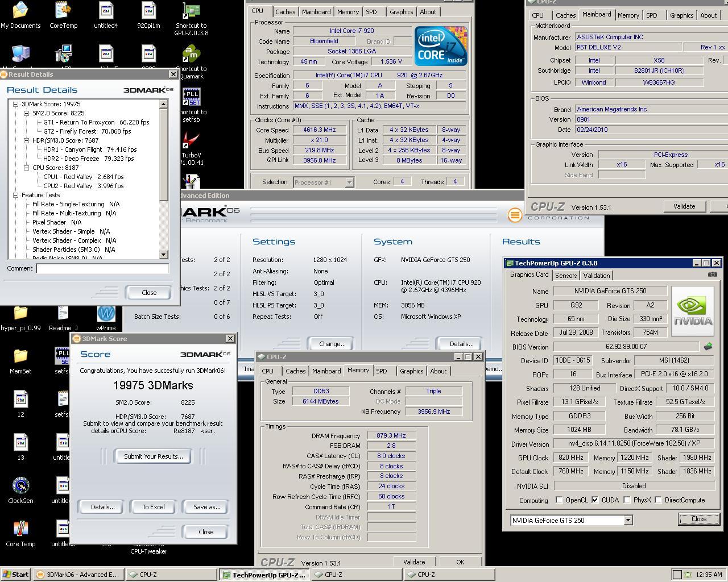Open SPD tab in bottom CPU-Z window
Viewport: 728px width, 582px height.
pyautogui.click(x=382, y=371)
